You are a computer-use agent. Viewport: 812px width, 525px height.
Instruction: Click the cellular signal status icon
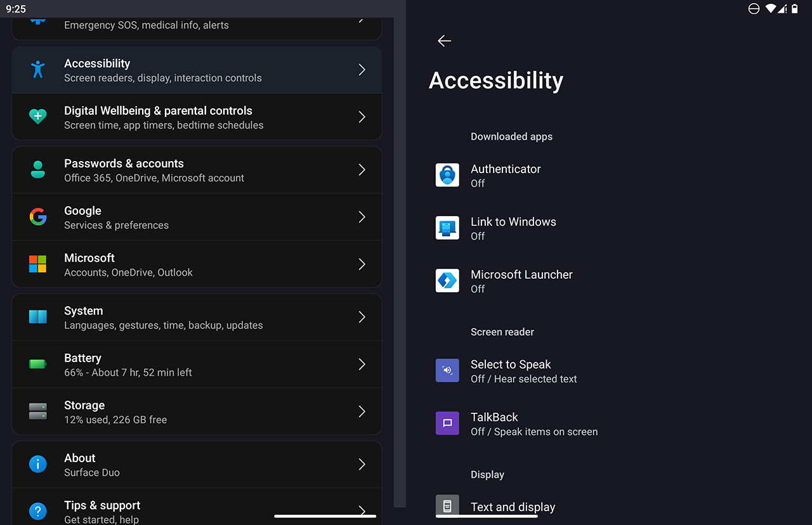click(783, 9)
